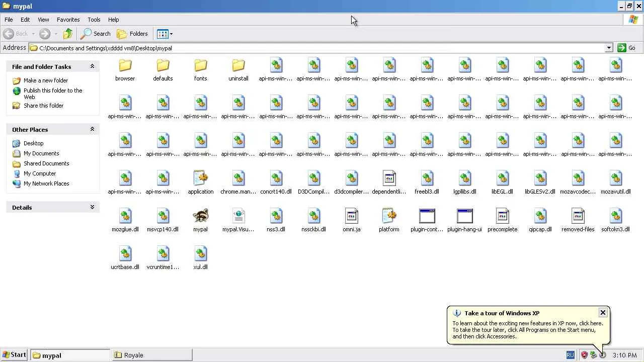
Task: Select the chrome.manifest file icon
Action: coord(238,178)
